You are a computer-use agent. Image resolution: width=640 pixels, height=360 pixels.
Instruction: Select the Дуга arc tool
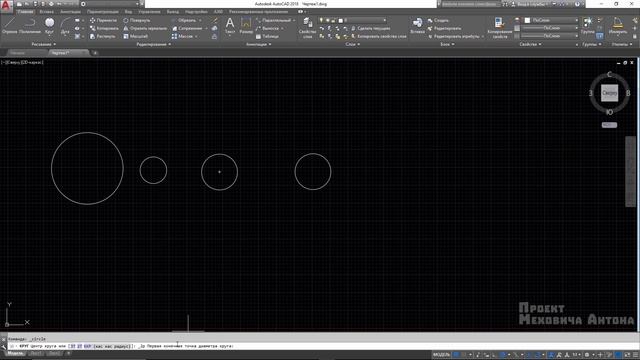[x=65, y=26]
